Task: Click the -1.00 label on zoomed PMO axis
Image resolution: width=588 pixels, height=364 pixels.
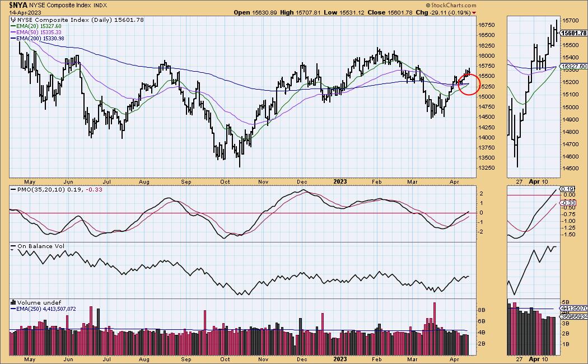Action: (569, 221)
